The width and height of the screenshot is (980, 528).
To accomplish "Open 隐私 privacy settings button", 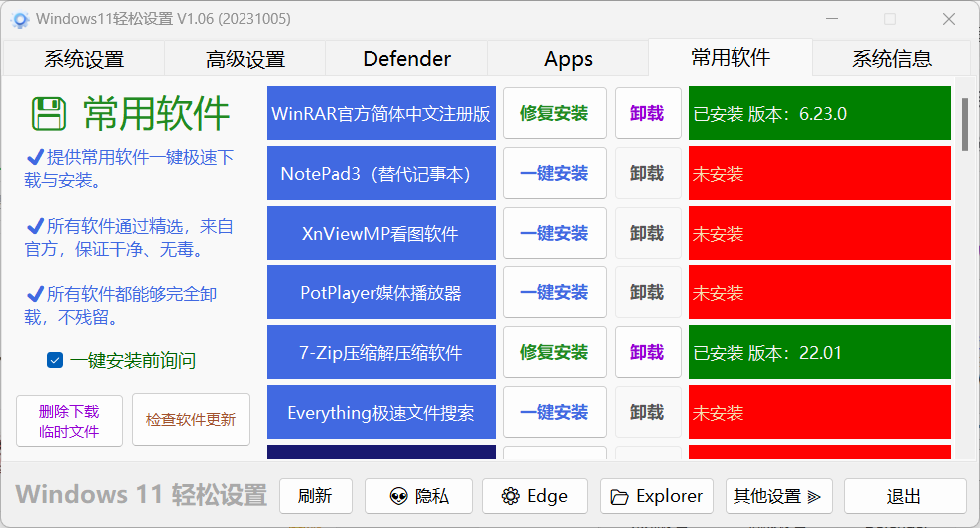I will 419,496.
